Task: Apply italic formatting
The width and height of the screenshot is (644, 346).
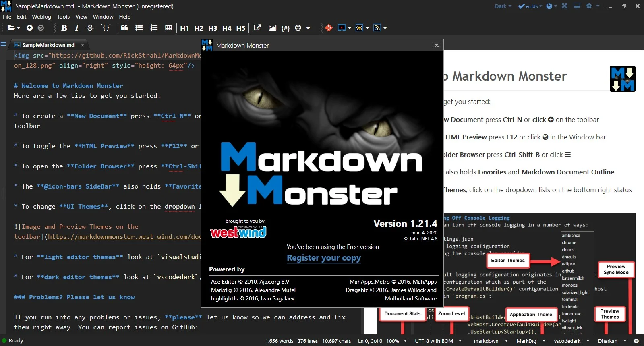Action: pyautogui.click(x=77, y=28)
